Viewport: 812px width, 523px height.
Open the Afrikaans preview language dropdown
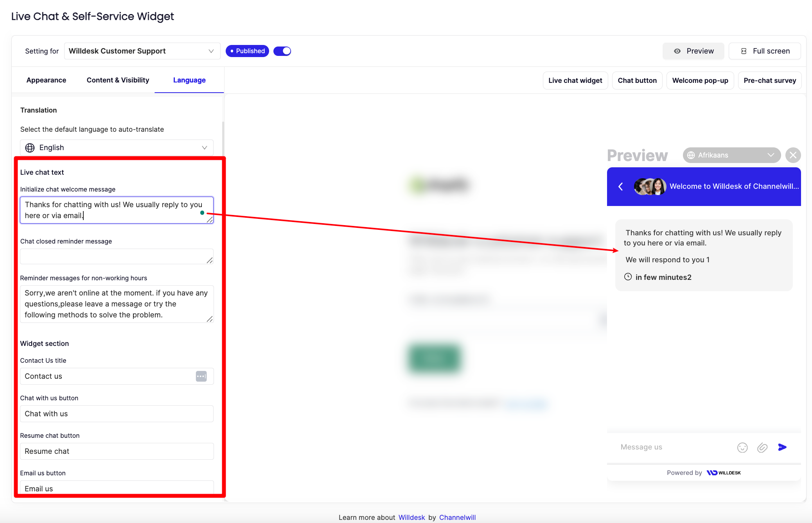(731, 155)
